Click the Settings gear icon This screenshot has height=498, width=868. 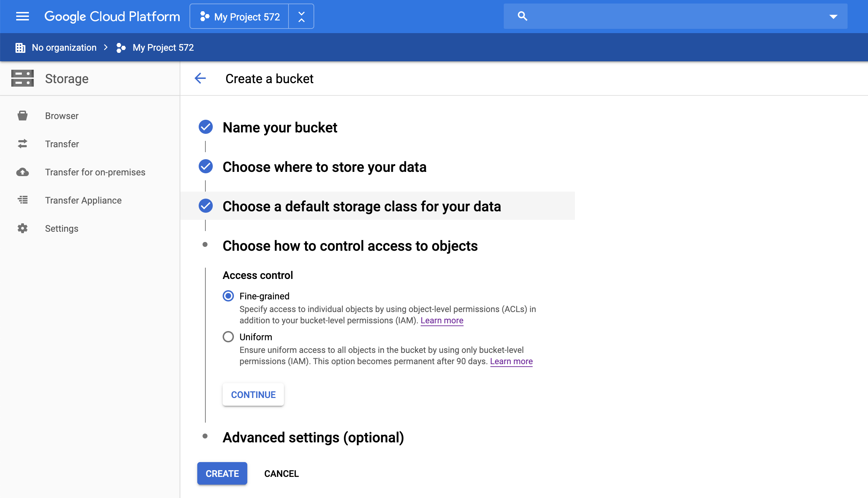click(x=23, y=228)
